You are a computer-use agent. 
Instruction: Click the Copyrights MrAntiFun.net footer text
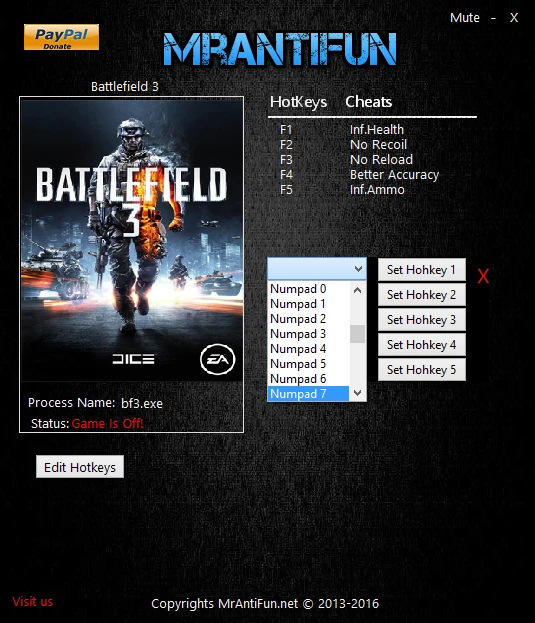pyautogui.click(x=265, y=604)
